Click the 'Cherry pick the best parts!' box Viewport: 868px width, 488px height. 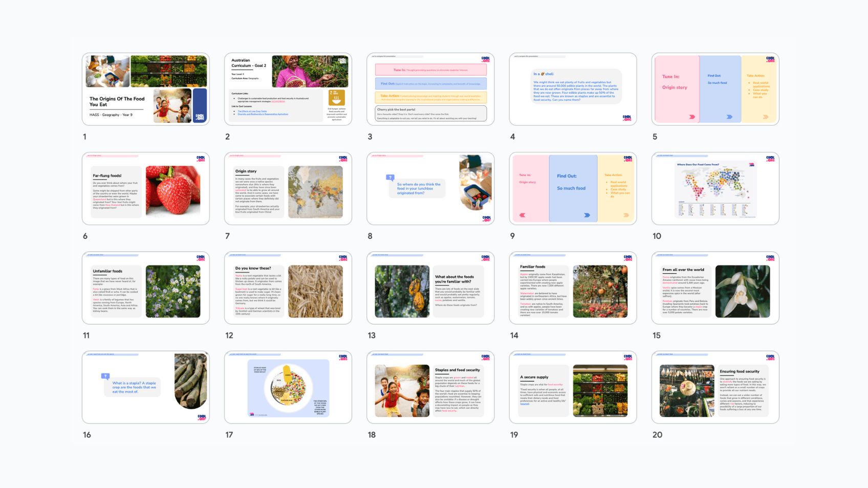pyautogui.click(x=430, y=114)
